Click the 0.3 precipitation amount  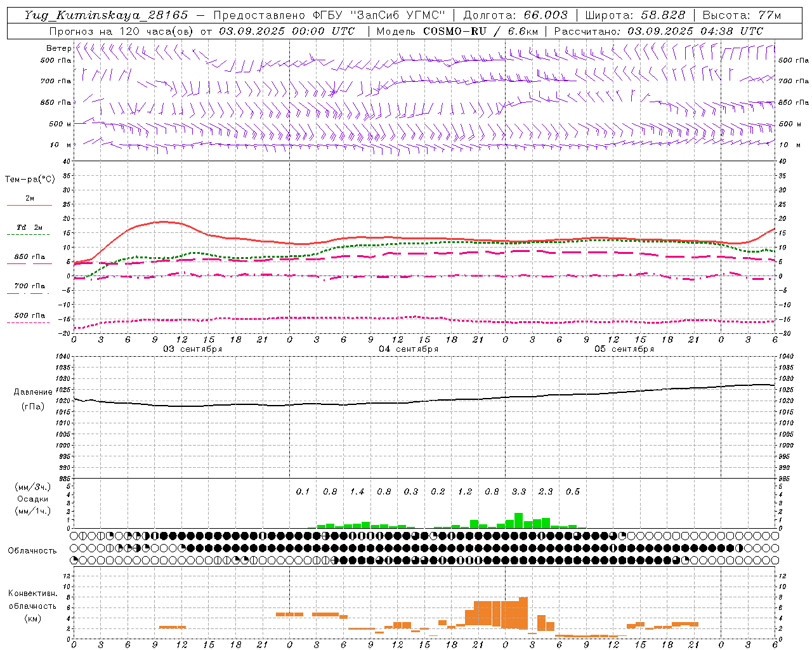[x=411, y=492]
